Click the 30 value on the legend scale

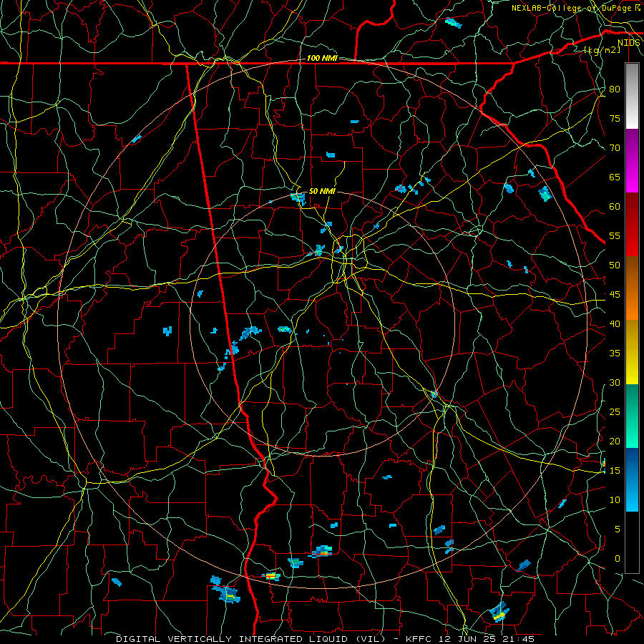pos(615,383)
